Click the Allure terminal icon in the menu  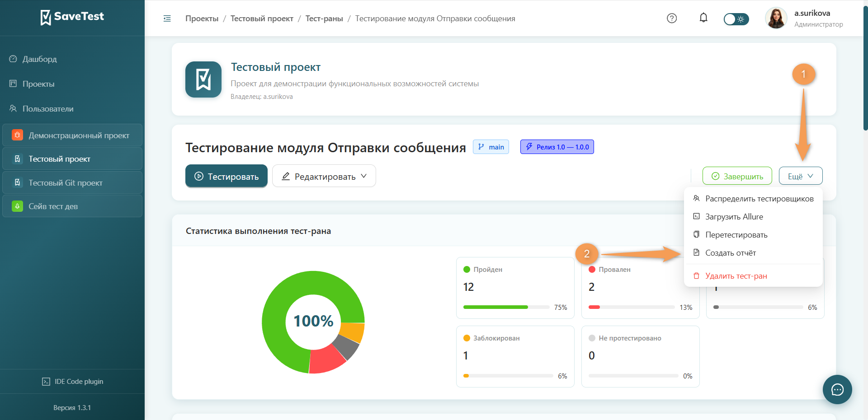(697, 216)
